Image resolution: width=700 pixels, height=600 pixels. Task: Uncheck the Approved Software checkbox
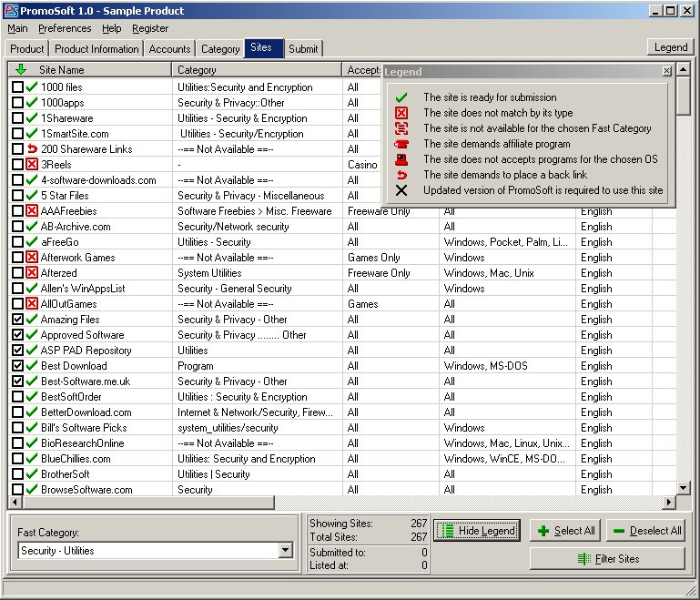(17, 335)
